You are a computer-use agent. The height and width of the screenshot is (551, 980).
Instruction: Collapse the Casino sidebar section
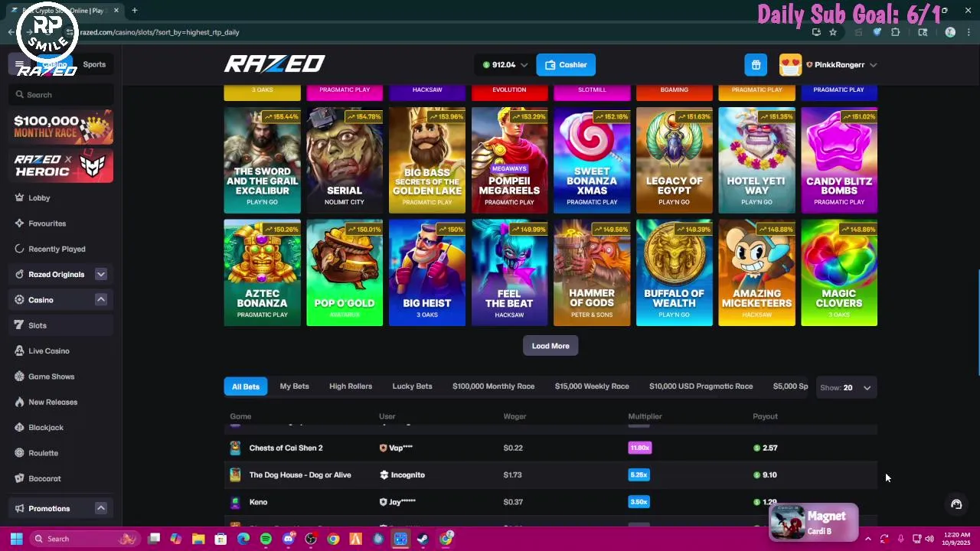100,300
